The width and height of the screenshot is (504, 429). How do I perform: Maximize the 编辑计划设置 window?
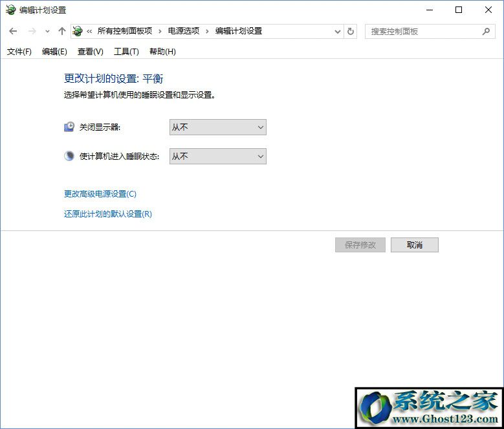(459, 10)
